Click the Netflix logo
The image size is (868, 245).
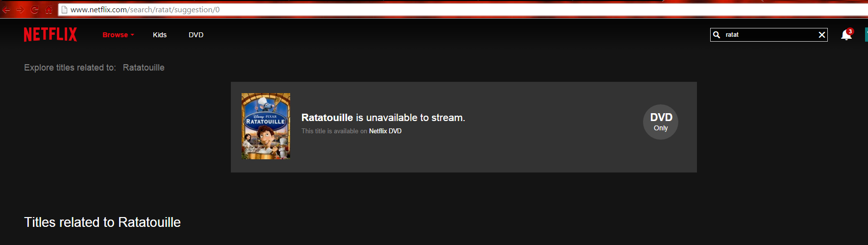(50, 34)
